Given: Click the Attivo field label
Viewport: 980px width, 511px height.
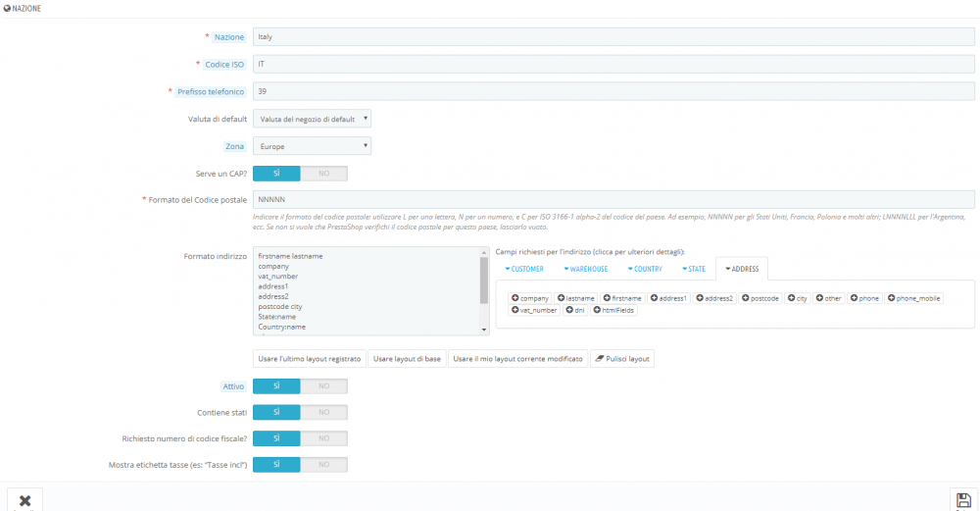Looking at the screenshot, I should 234,386.
